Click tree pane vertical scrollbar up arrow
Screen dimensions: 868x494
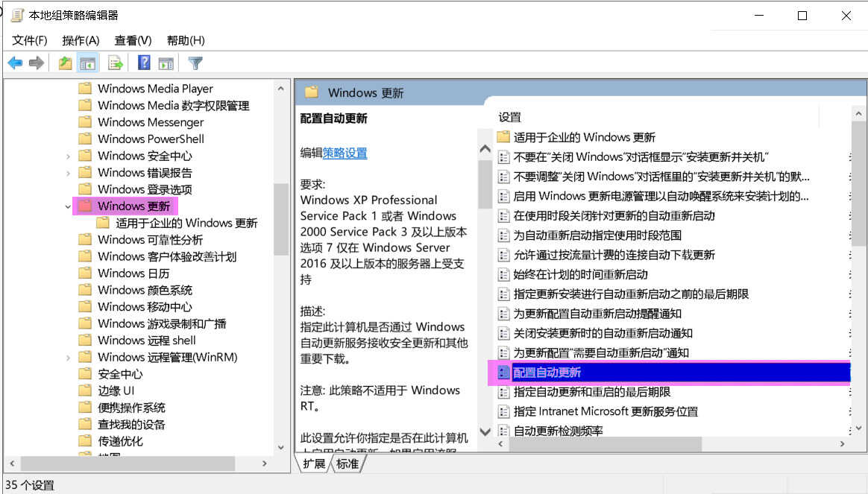tap(280, 89)
